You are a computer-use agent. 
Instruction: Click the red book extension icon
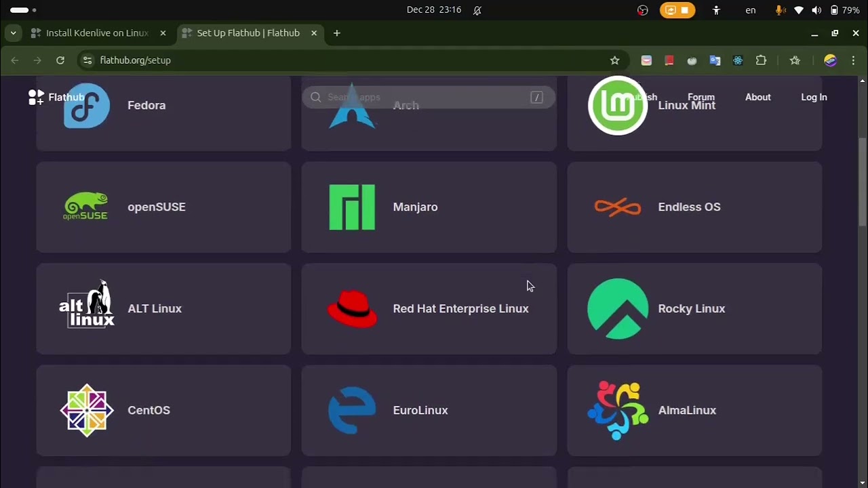coord(669,60)
